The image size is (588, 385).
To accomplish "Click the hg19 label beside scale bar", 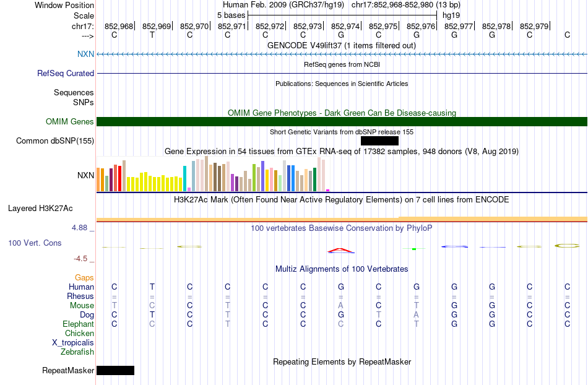I will [451, 15].
